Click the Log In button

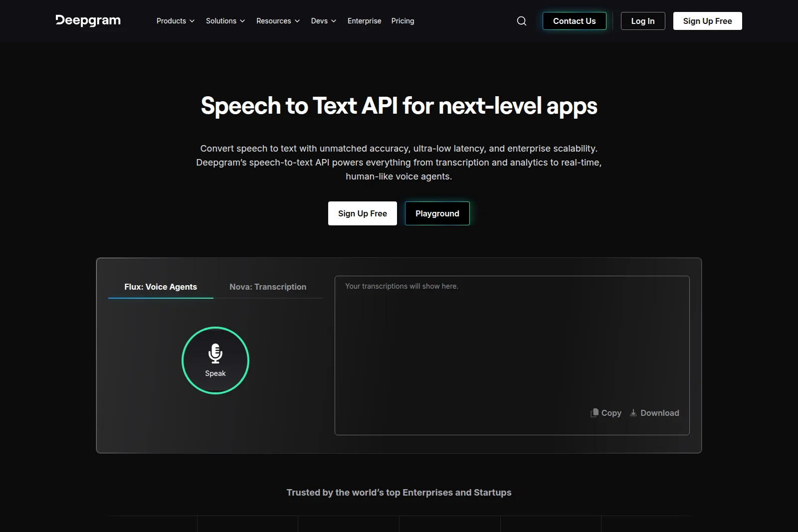(642, 21)
